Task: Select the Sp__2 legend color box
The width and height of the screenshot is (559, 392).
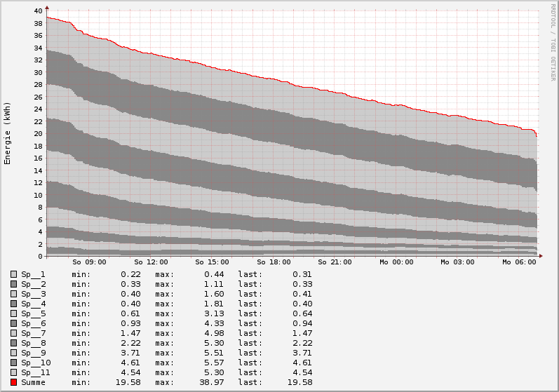Action: 13,284
